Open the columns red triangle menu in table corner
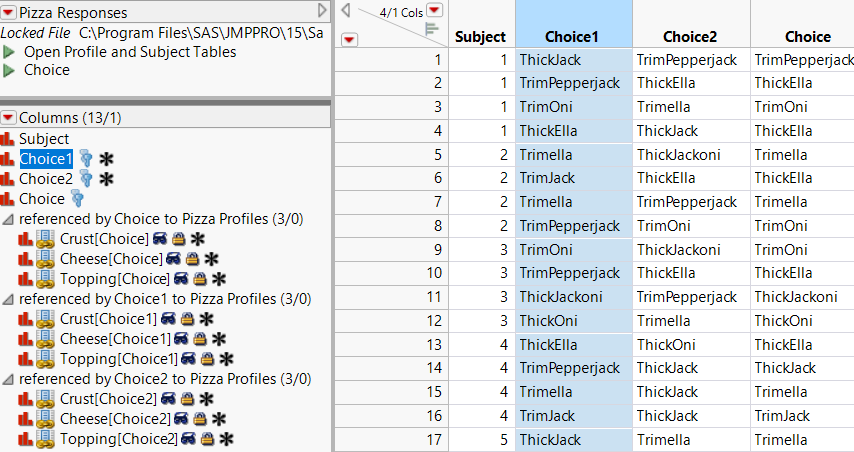The width and height of the screenshot is (854, 452). point(433,10)
